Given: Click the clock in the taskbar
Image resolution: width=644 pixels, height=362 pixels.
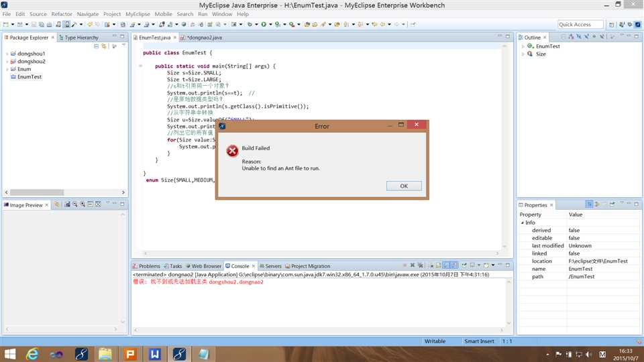Looking at the screenshot, I should click(x=626, y=354).
